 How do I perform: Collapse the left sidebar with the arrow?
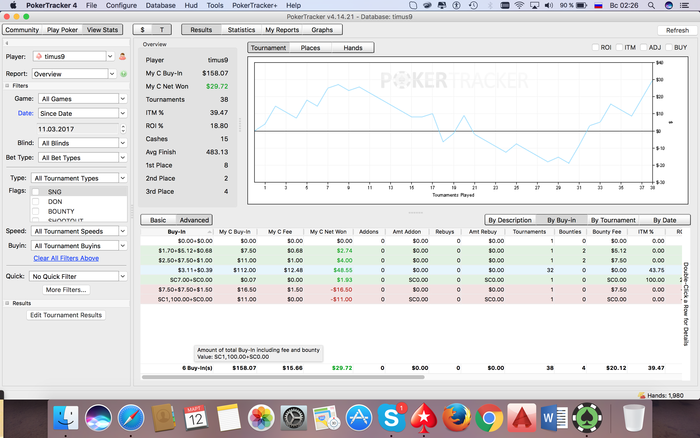pos(7,43)
